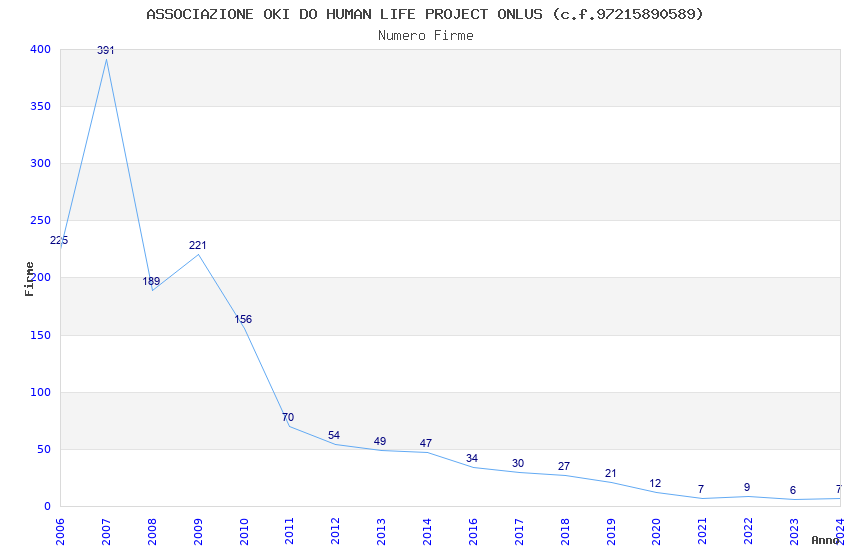Click the 2008 x-axis year label
The height and width of the screenshot is (550, 850).
152,531
